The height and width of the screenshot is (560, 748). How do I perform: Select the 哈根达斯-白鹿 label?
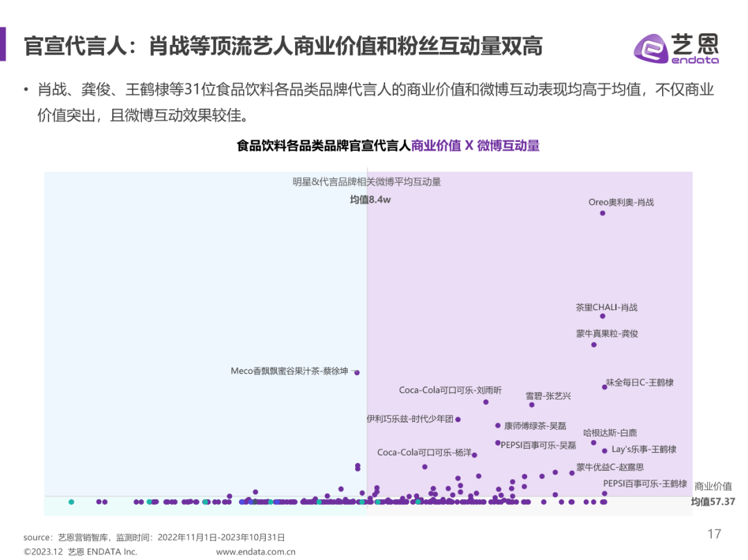[x=610, y=433]
